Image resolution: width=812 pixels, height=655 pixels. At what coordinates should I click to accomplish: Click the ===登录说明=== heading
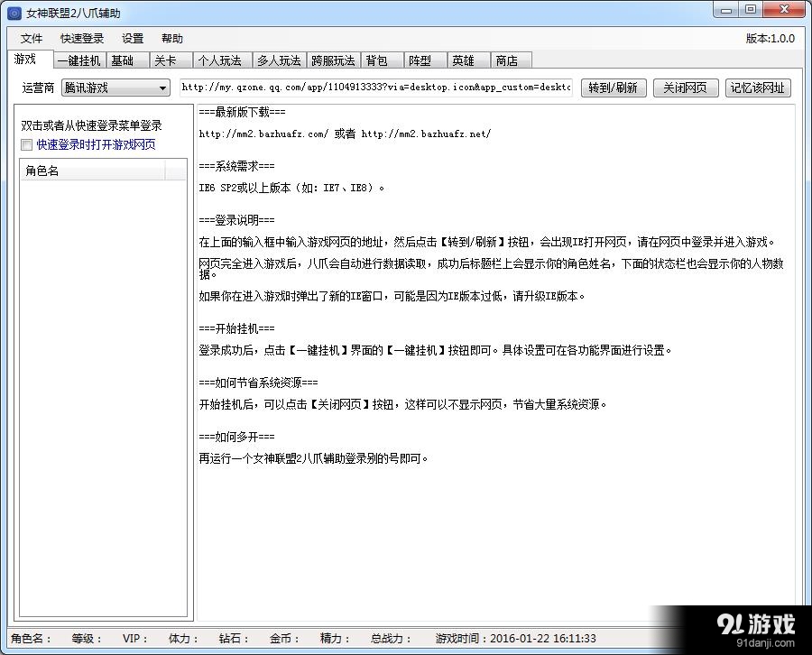(236, 220)
